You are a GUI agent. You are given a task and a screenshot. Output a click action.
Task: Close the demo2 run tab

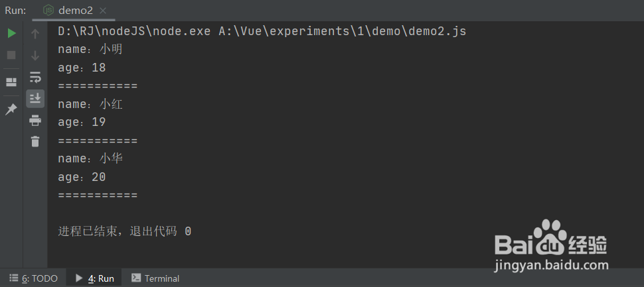pyautogui.click(x=103, y=11)
